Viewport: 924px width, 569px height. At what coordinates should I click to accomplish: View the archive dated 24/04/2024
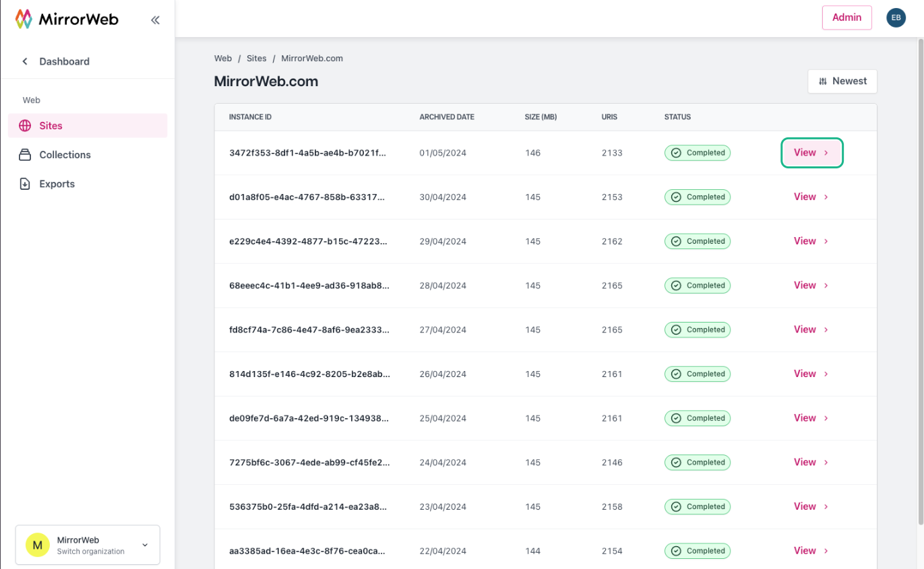click(812, 462)
